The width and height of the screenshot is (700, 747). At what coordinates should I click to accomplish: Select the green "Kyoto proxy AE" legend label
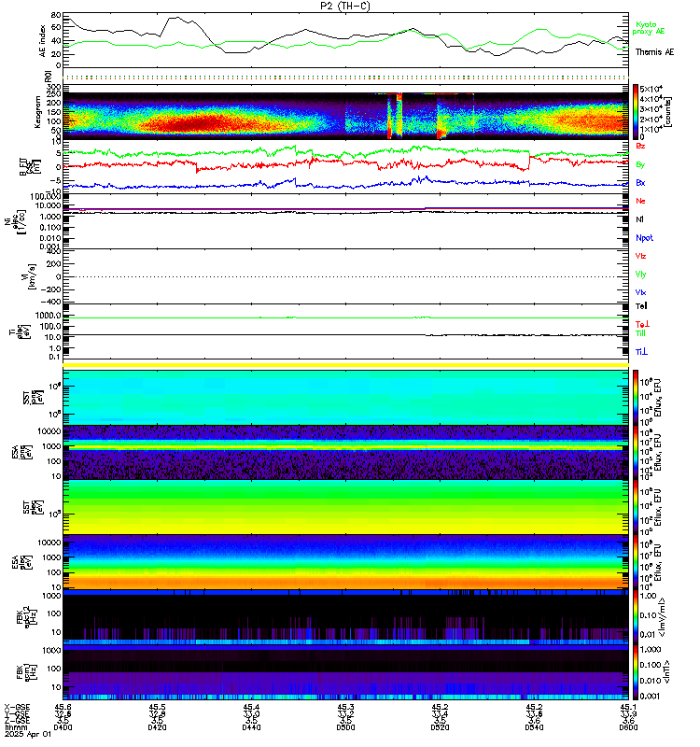point(648,28)
